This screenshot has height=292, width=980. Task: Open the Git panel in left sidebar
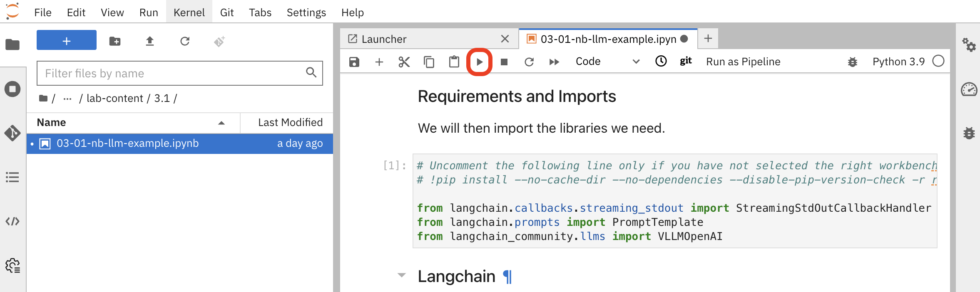pos(12,133)
